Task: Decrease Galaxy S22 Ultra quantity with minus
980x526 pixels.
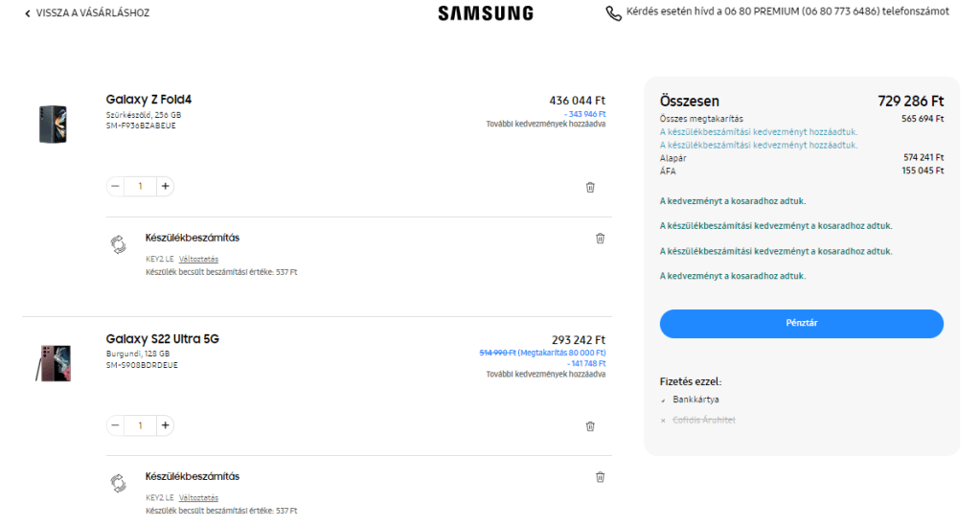Action: pyautogui.click(x=116, y=425)
